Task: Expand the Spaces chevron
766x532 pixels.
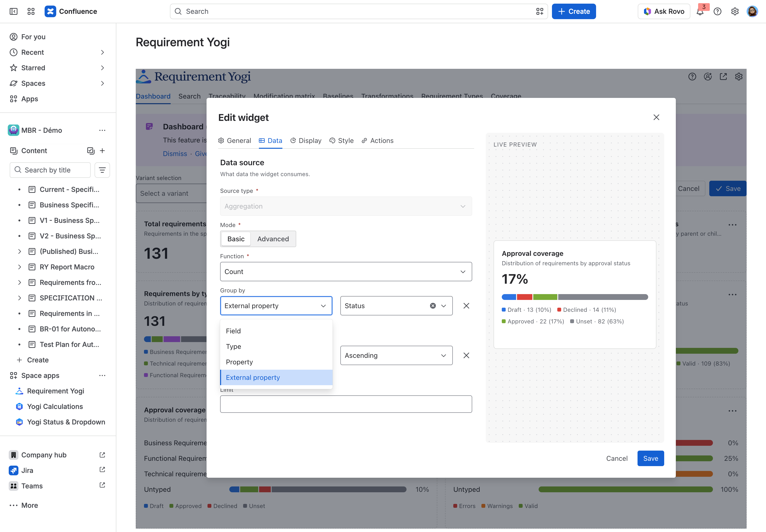Action: click(x=102, y=83)
